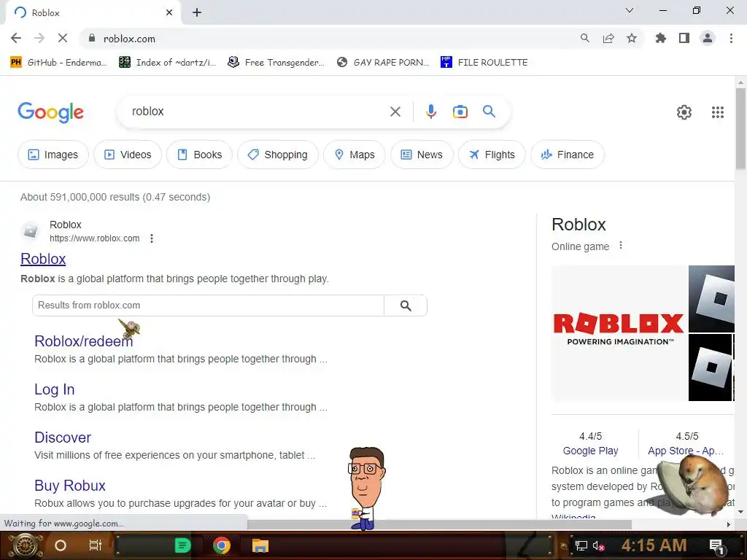Expand the tab search chevron

(630, 10)
